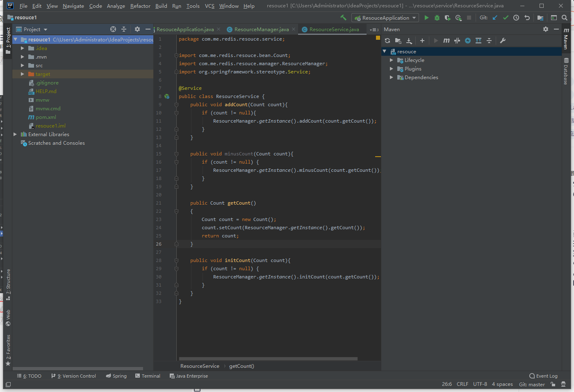This screenshot has height=392, width=574.
Task: Open Run Anything from the toolbar icon
Action: click(554, 18)
